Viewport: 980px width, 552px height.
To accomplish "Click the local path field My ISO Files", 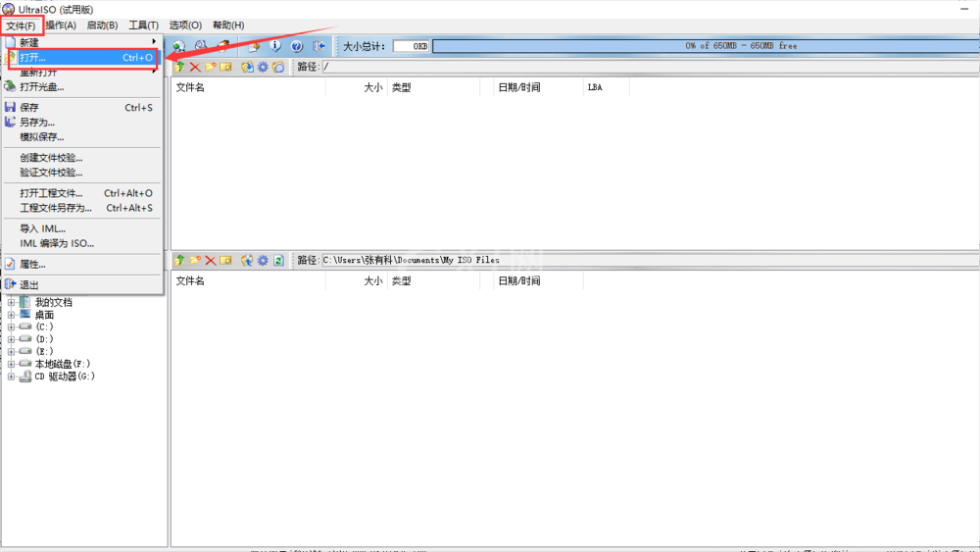I will tap(651, 260).
